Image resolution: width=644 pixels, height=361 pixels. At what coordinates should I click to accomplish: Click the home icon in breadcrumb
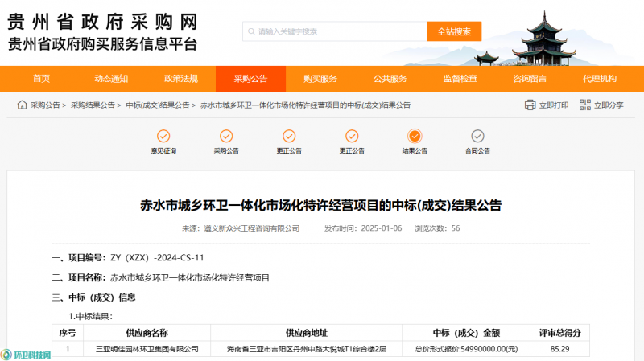[22, 105]
